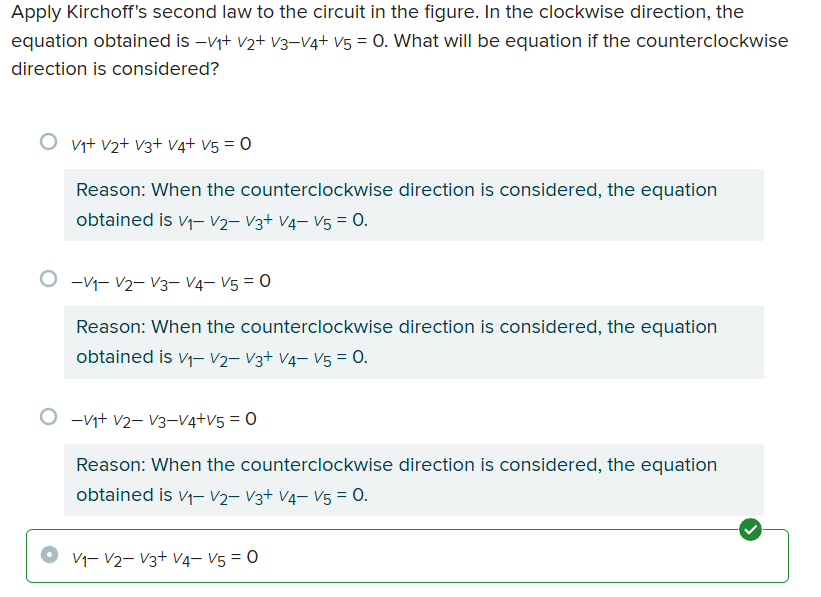
Task: Click the question text about Kirchoff's second law
Action: (400, 40)
